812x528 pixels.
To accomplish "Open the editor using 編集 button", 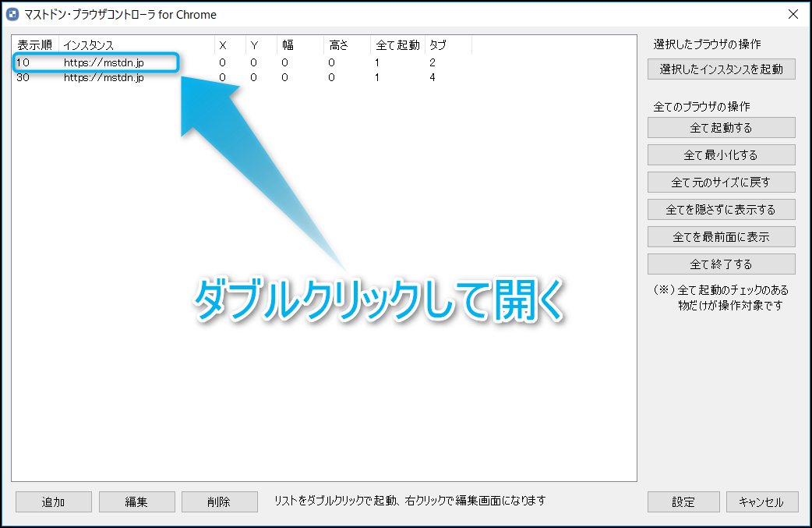I will tap(136, 502).
